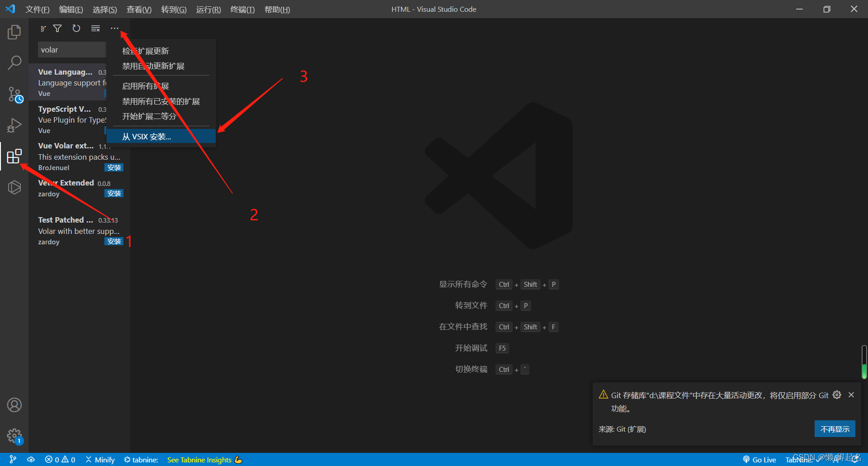The image size is (868, 466).
Task: Open the 文件(F) menu
Action: tap(38, 10)
